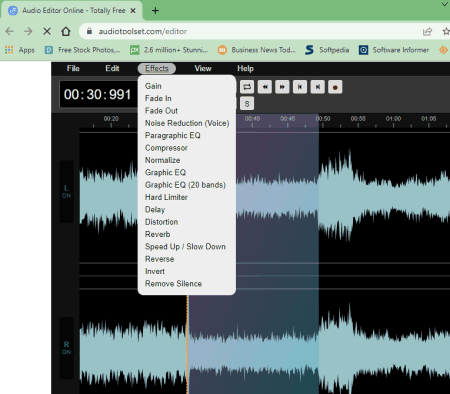Jump to start of track button

coord(300,87)
